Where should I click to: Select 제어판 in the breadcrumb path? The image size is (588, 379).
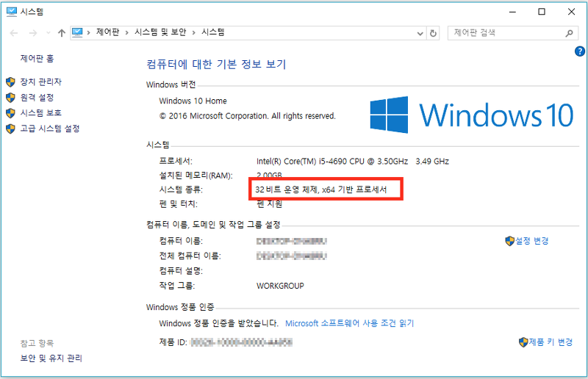pos(107,32)
